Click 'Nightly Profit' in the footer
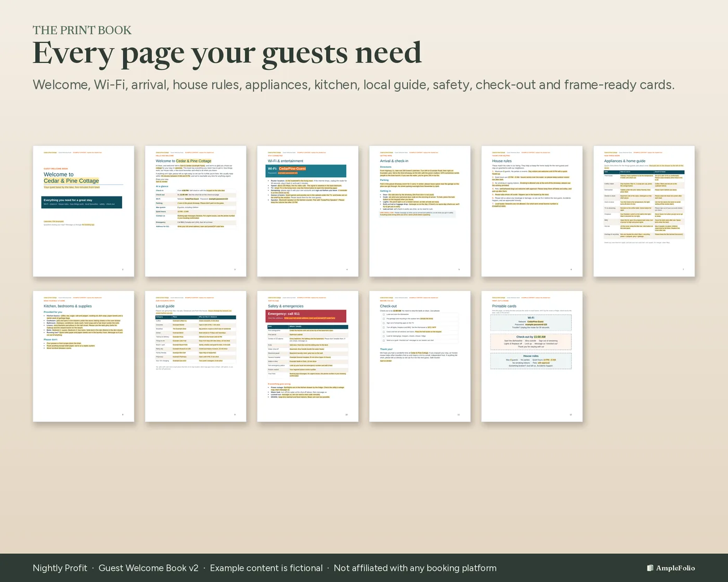This screenshot has width=728, height=582. 60,568
